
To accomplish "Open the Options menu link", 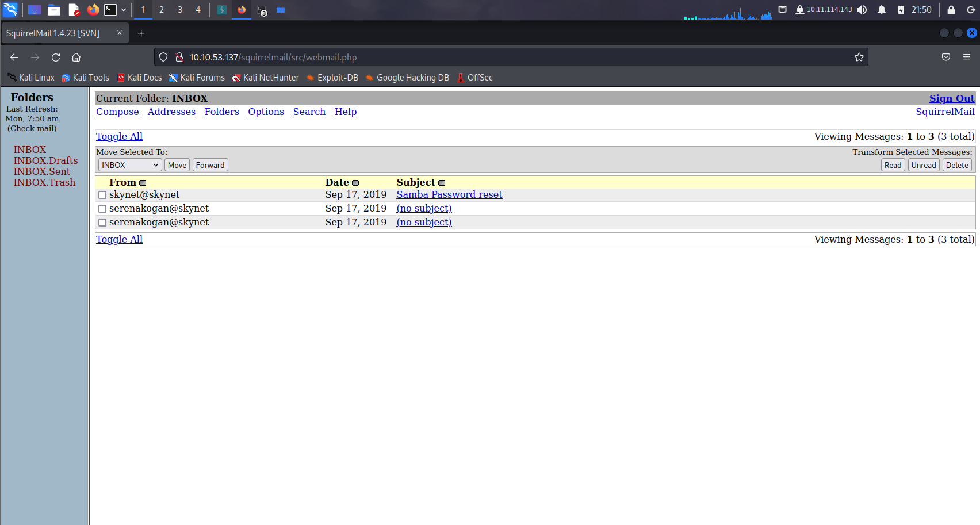I will point(266,112).
